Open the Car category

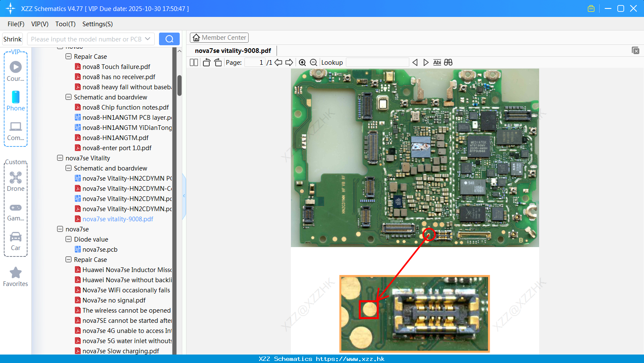point(16,241)
